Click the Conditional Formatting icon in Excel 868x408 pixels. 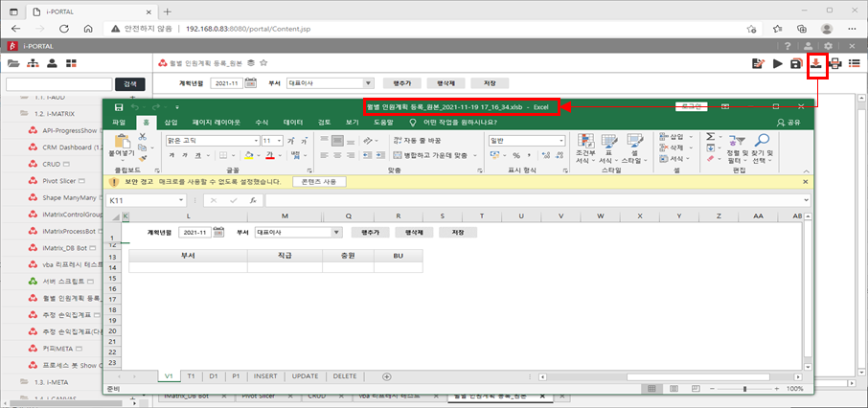point(583,146)
